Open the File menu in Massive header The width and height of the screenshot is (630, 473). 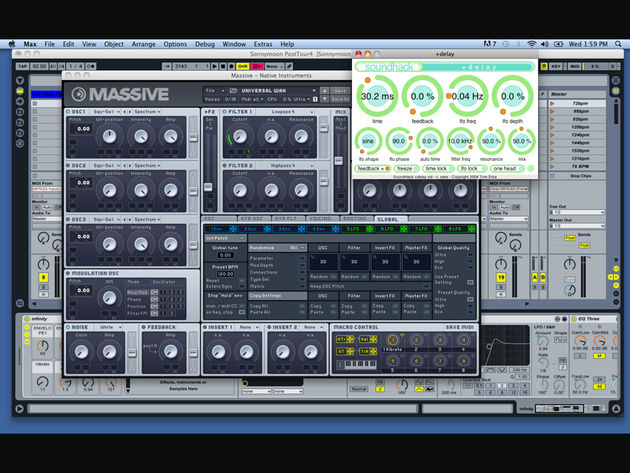pos(214,90)
